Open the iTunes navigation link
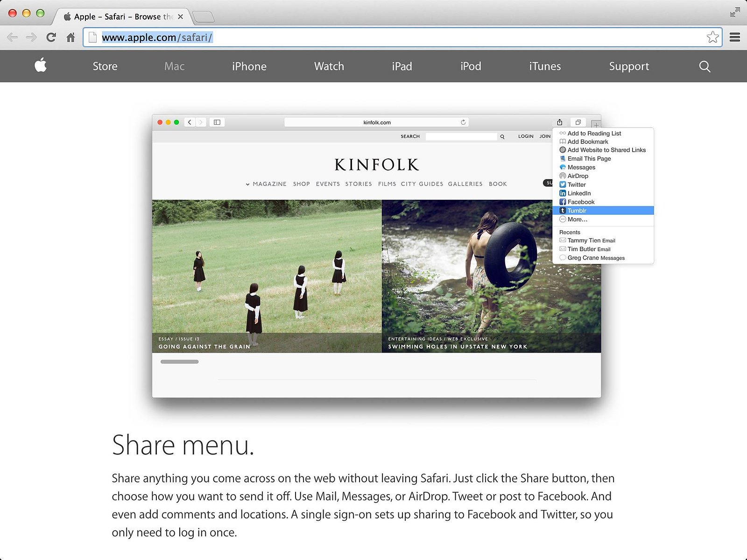The height and width of the screenshot is (560, 747). point(545,66)
